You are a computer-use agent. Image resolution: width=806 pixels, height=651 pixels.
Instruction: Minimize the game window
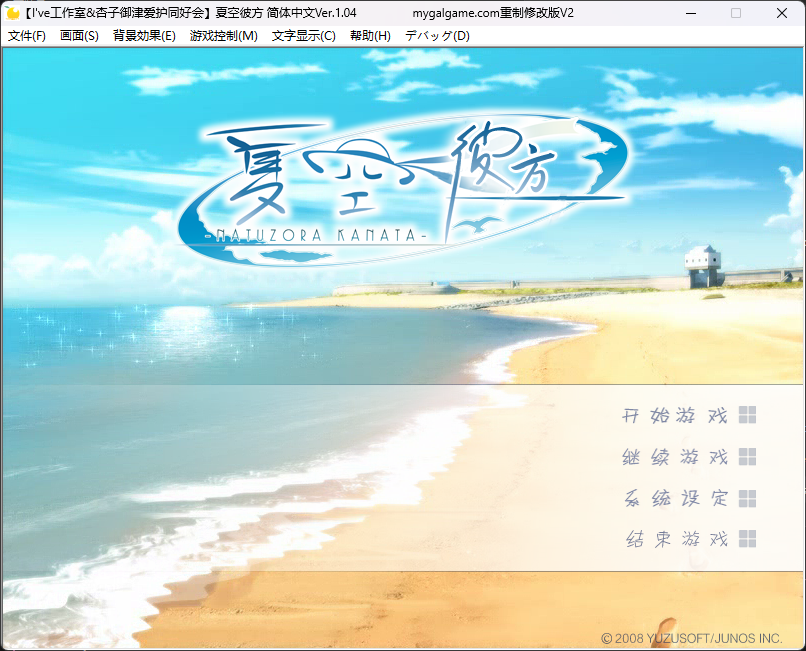click(x=691, y=13)
